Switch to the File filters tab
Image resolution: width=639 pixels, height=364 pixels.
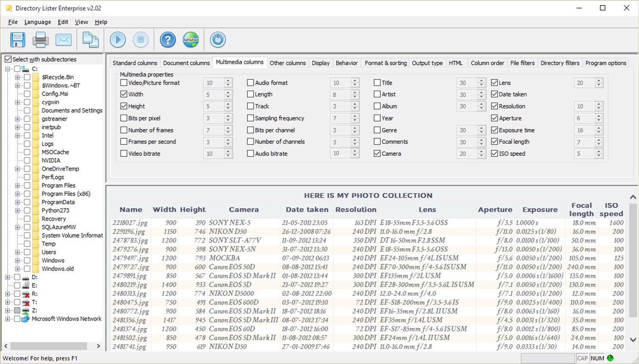pyautogui.click(x=522, y=62)
